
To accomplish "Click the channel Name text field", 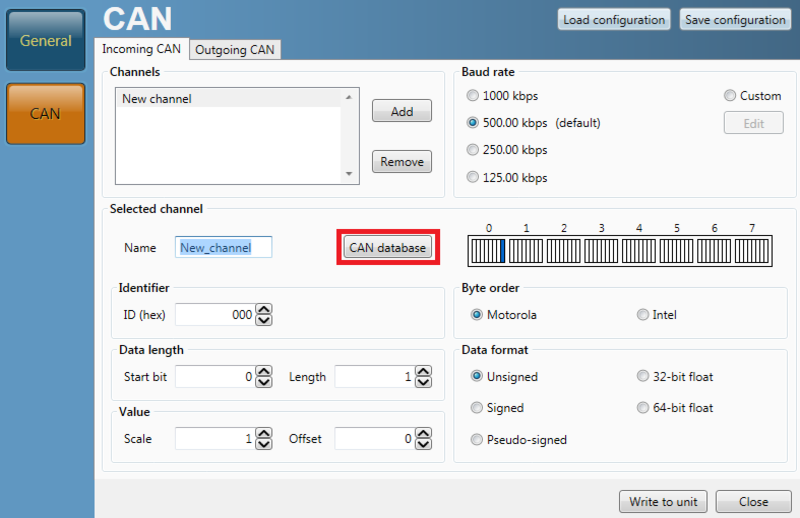I will 223,247.
